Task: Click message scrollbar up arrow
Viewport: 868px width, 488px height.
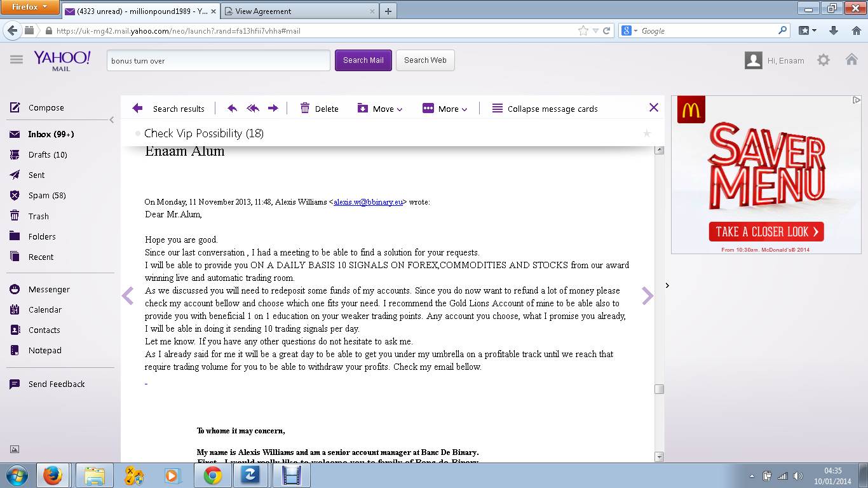Action: (660, 150)
